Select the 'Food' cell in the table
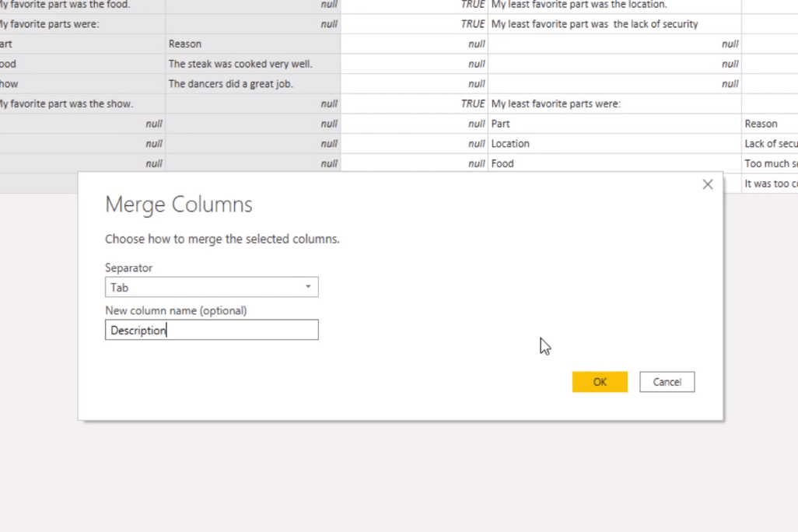Viewport: 798px width, 532px height. click(x=614, y=163)
